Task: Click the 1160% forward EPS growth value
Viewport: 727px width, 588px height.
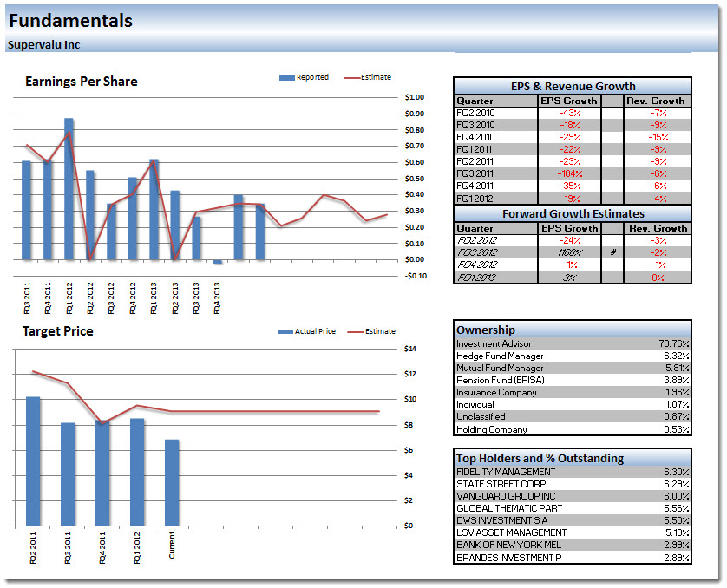Action: 570,252
